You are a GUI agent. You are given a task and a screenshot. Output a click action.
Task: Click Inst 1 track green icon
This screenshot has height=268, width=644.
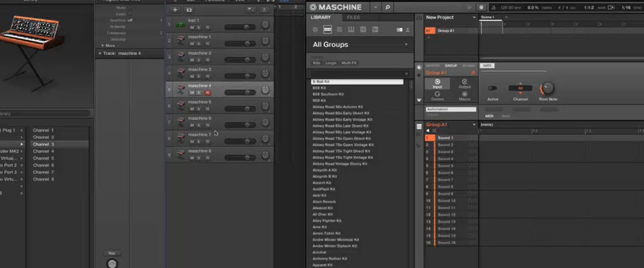[180, 25]
